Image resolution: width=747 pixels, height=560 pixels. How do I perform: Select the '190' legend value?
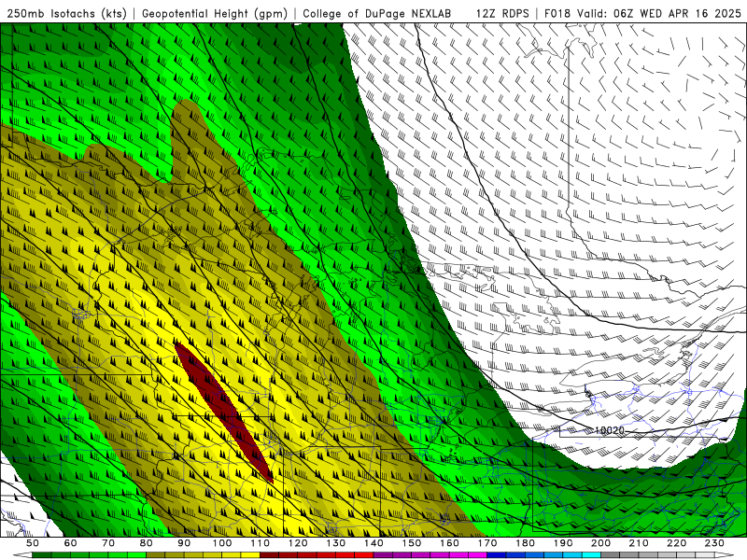pos(563,543)
